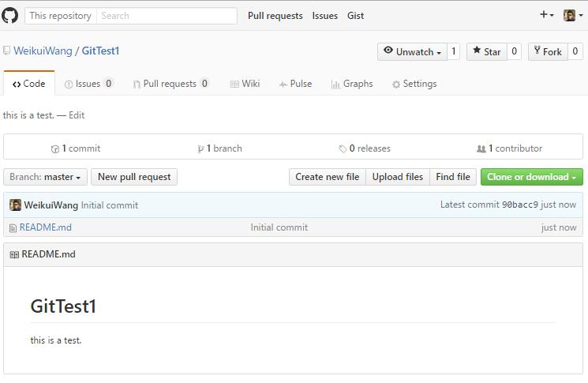Screen dimensions: 588x383
Task: Toggle Unwatch for this repository
Action: click(413, 51)
